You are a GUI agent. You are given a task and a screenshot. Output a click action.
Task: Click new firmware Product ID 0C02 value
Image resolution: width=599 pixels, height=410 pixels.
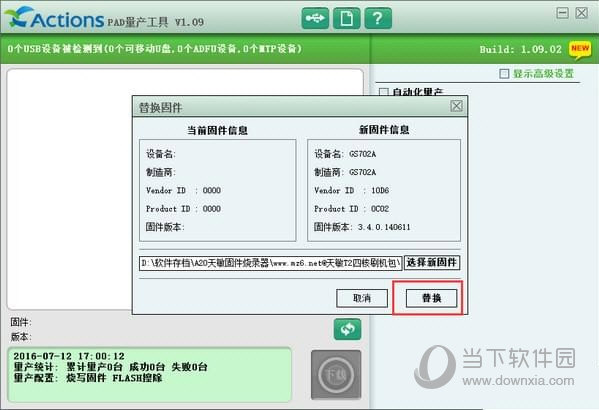(380, 209)
